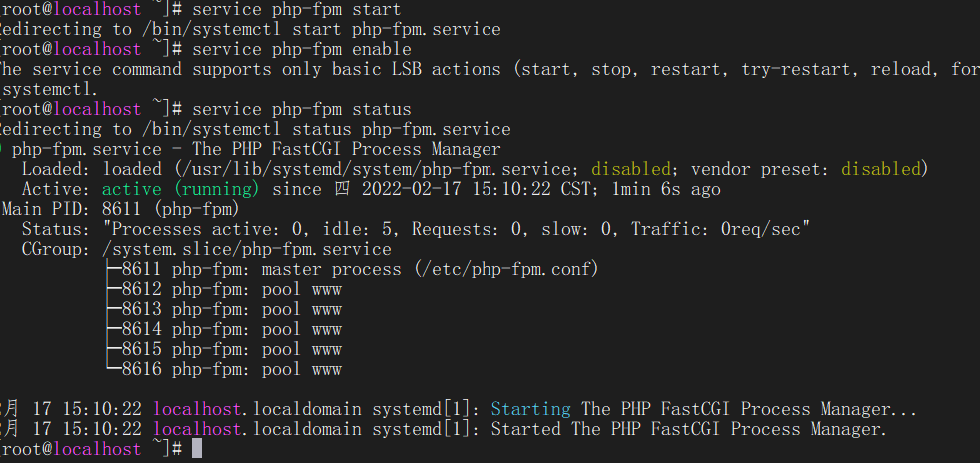Click the "Started" word in the last log line
The height and width of the screenshot is (463, 980).
tap(525, 429)
